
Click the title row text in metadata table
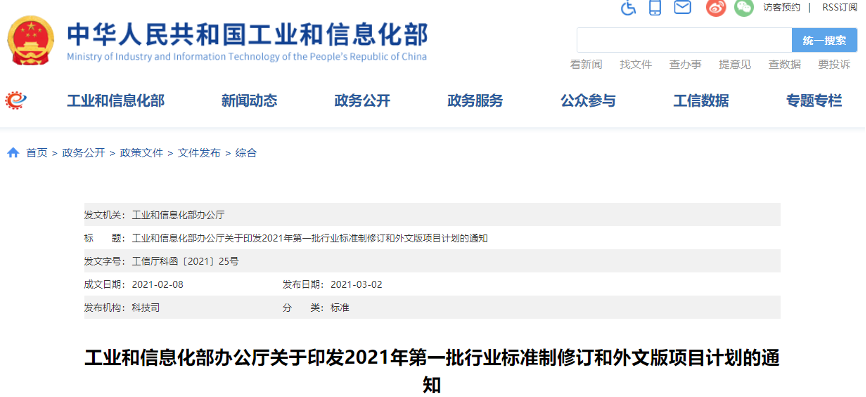point(309,238)
